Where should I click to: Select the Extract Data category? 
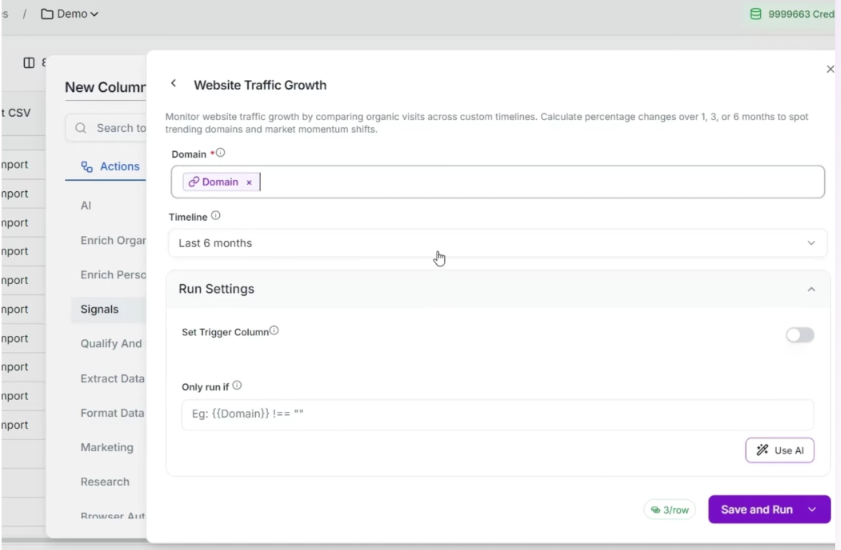coord(113,379)
